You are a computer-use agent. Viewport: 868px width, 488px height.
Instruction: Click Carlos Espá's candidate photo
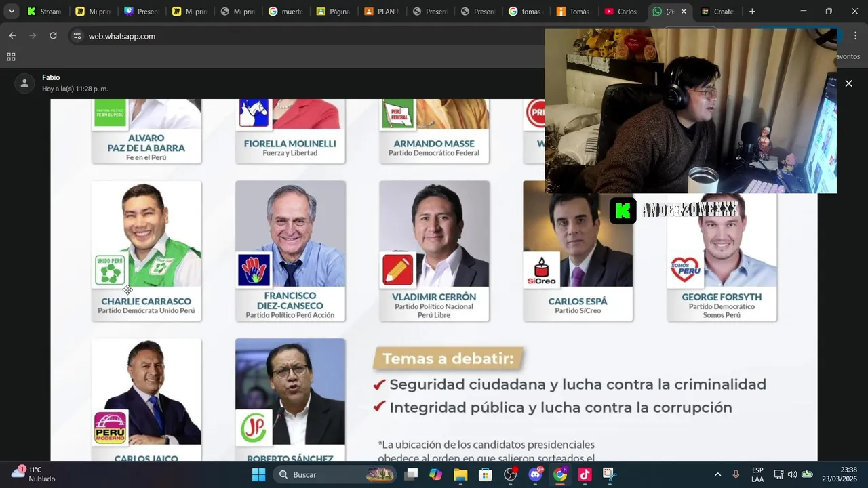578,240
